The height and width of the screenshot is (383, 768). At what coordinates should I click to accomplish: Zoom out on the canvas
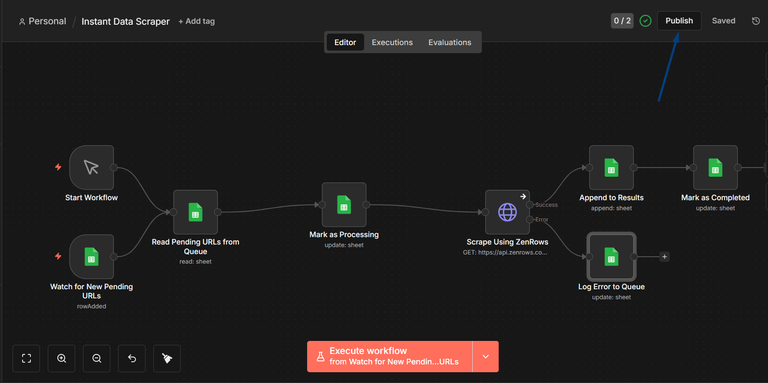(97, 359)
